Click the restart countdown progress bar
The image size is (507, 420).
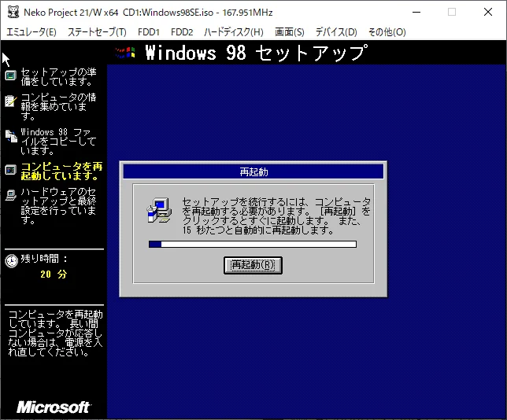[x=253, y=245]
